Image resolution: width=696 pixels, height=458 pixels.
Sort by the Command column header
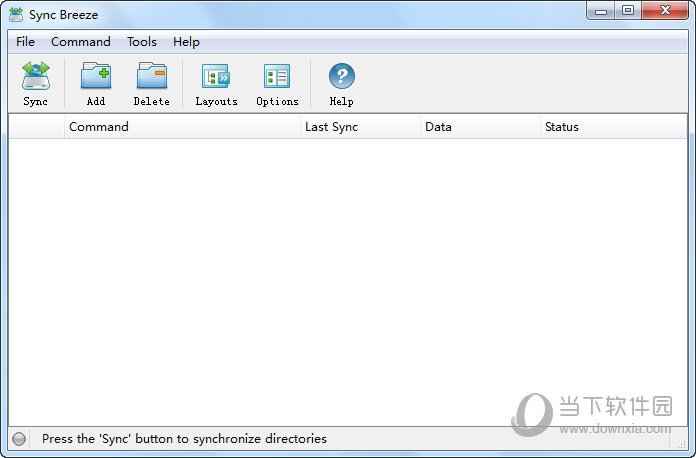tap(180, 127)
